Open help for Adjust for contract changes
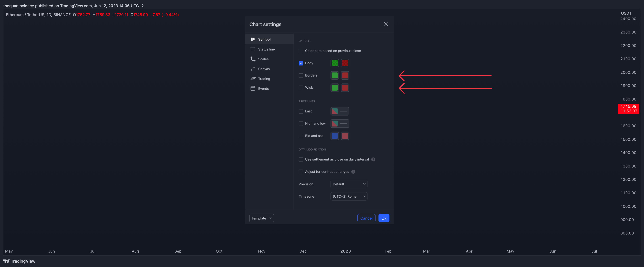The height and width of the screenshot is (267, 644). [353, 172]
